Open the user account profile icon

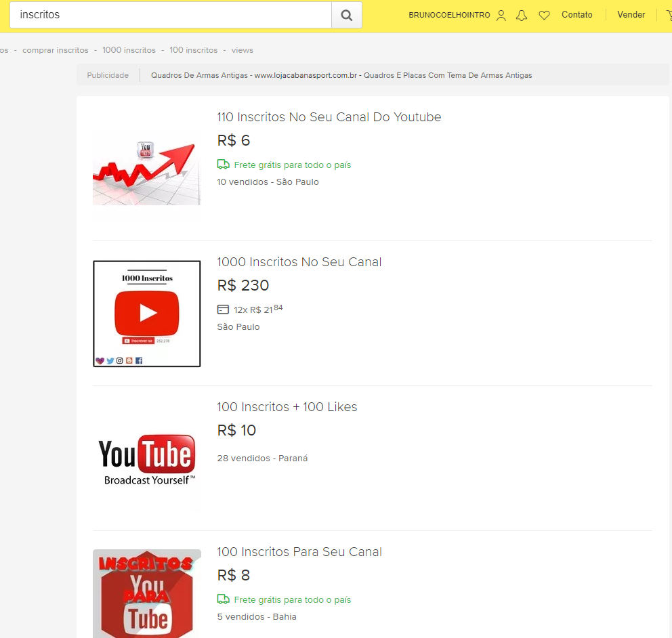coord(501,16)
